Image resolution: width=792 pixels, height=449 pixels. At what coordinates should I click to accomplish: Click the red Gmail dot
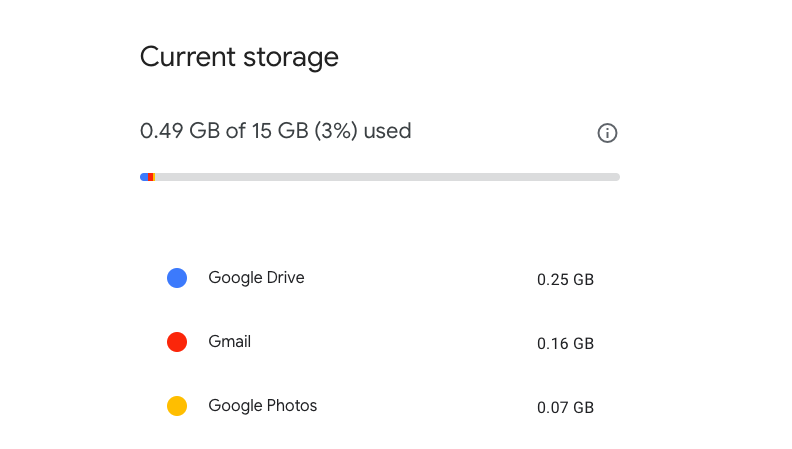pyautogui.click(x=177, y=342)
